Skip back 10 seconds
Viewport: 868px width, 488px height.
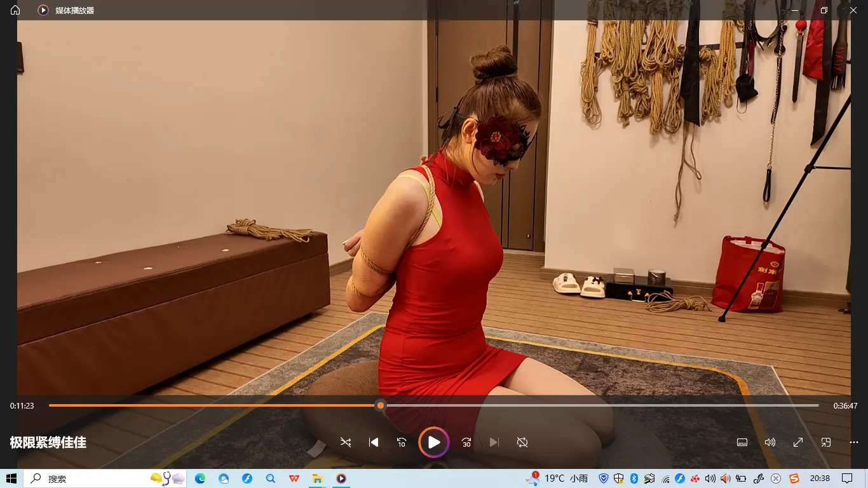(x=402, y=442)
